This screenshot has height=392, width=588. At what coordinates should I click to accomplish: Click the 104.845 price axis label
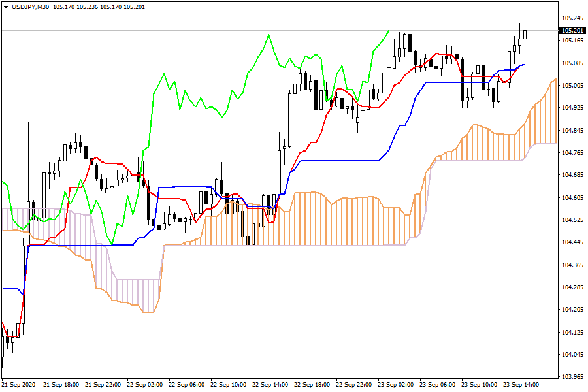[x=572, y=131]
